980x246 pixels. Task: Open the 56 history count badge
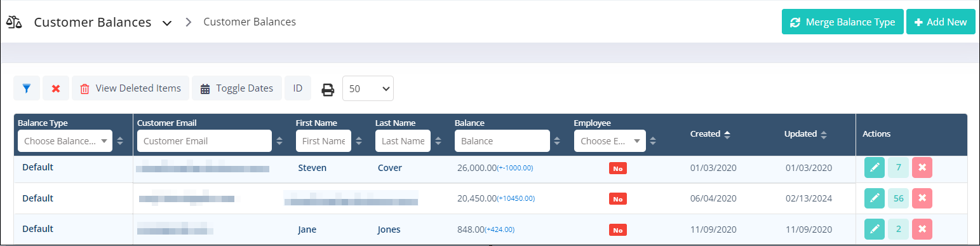898,198
